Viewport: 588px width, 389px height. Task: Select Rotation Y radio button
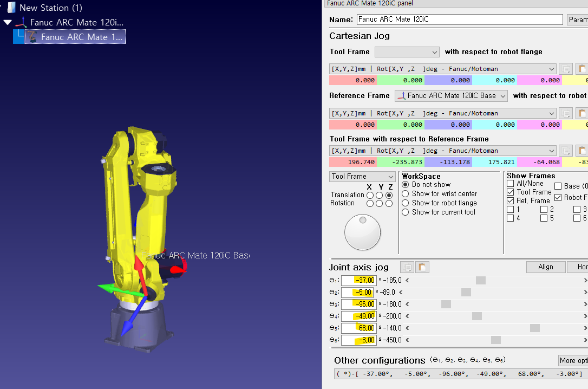(380, 203)
